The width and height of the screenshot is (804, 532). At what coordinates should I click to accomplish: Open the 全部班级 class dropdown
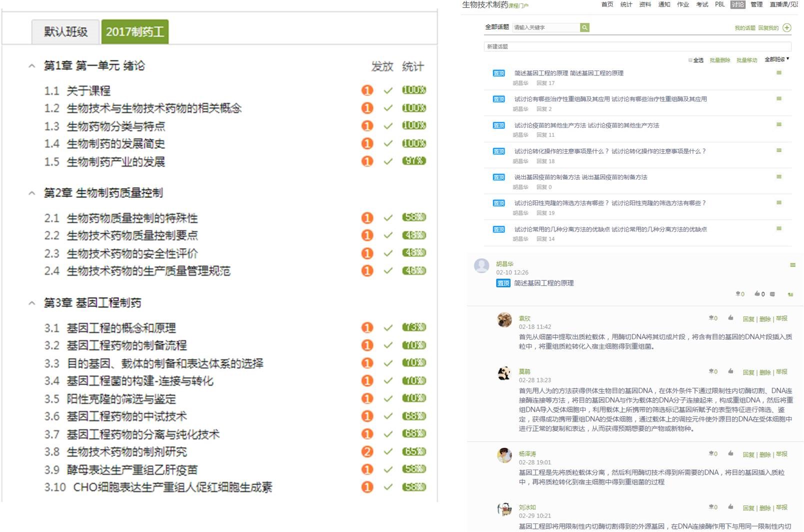tap(776, 59)
